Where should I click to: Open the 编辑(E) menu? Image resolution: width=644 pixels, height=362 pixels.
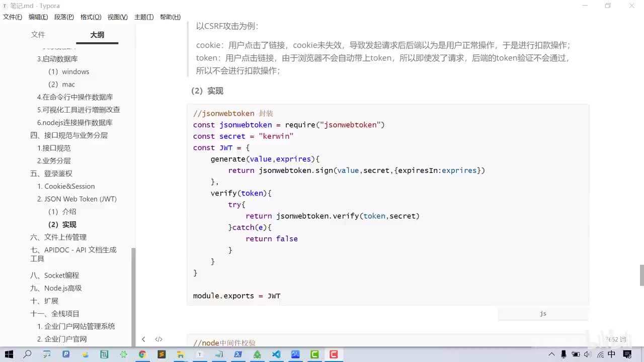coord(38,17)
